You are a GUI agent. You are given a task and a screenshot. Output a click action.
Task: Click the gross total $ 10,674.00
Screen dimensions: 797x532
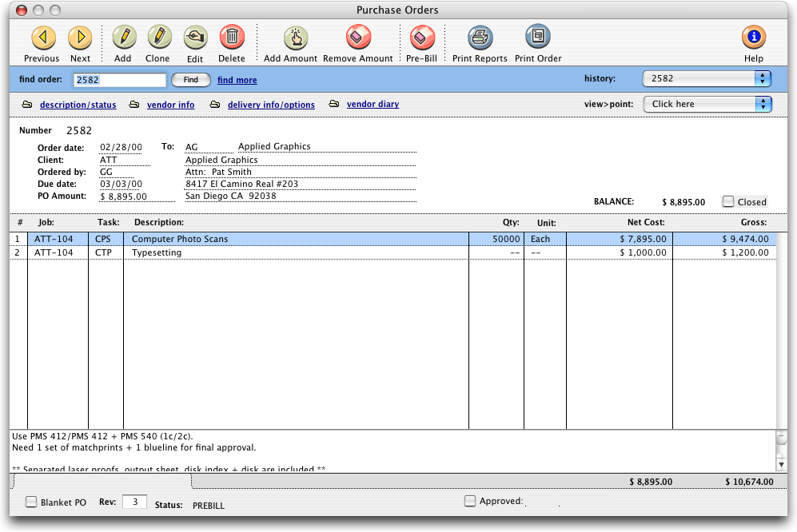[749, 482]
